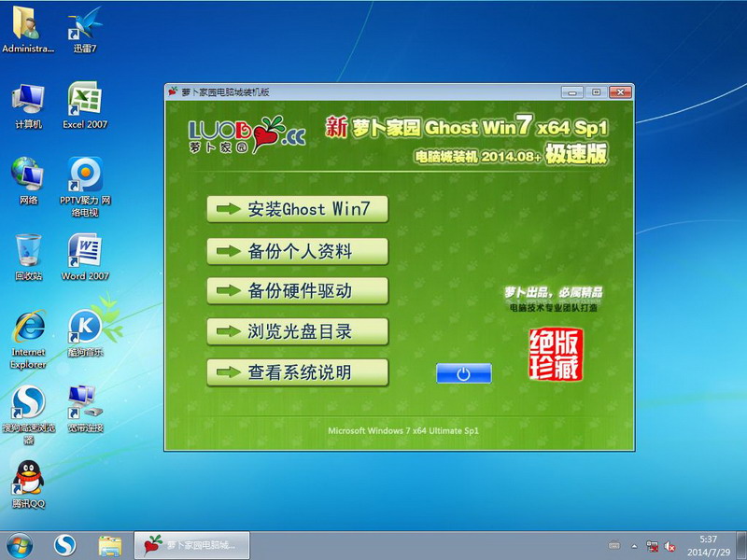Click the 备份硬件驱动 button
Image resolution: width=747 pixels, height=560 pixels.
[x=298, y=290]
